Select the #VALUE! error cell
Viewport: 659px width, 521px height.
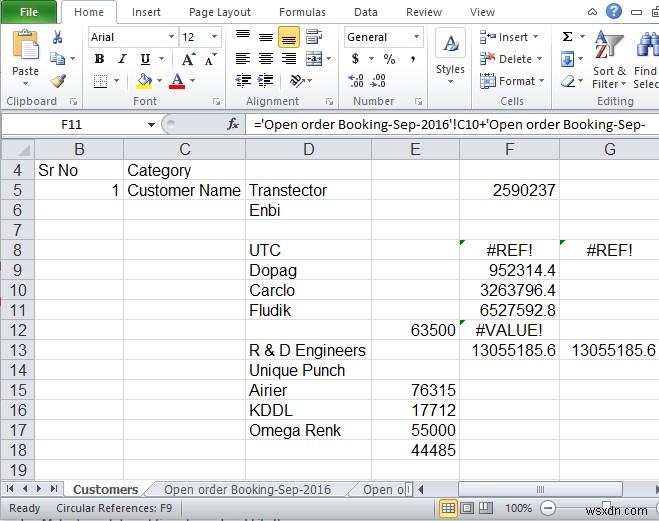509,330
